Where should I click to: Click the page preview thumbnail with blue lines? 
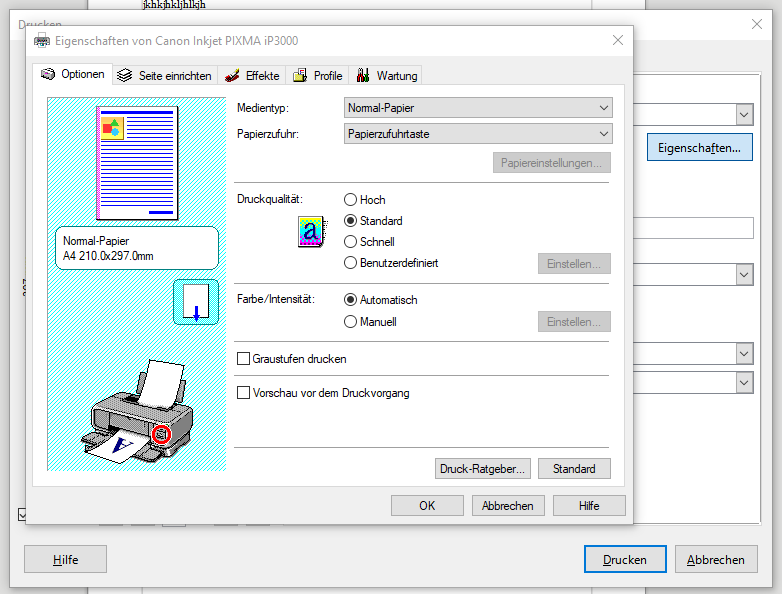click(137, 163)
